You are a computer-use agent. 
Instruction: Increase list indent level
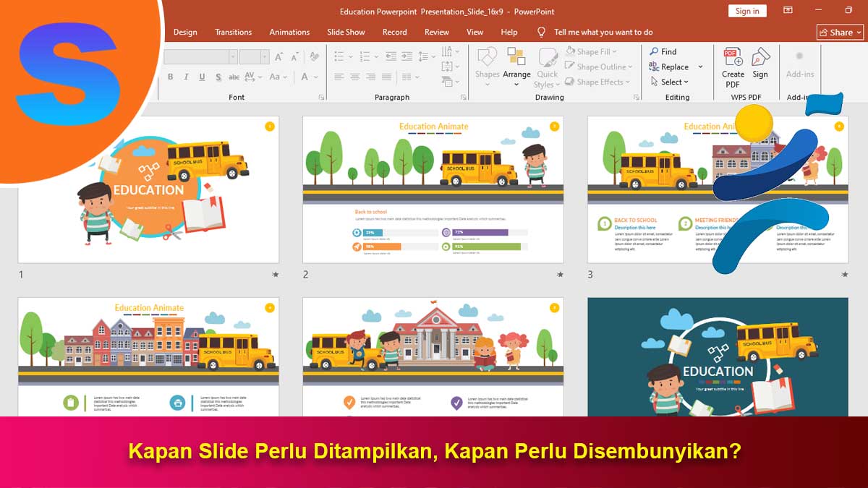pos(407,56)
